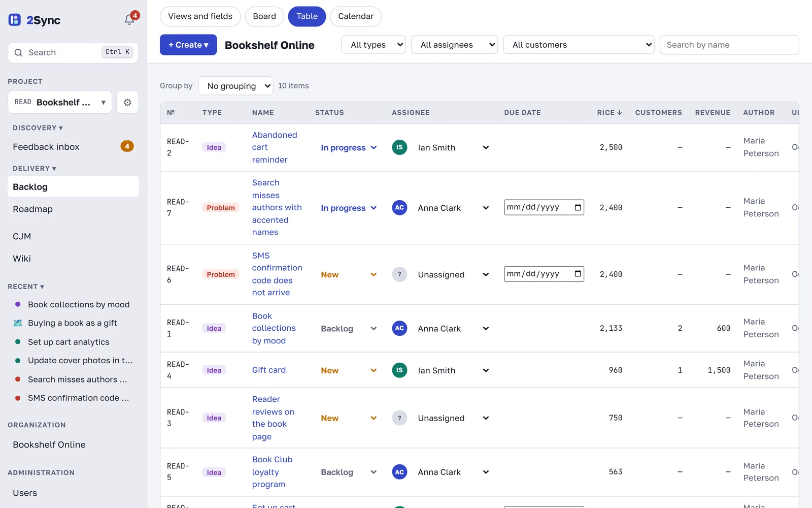The height and width of the screenshot is (508, 812).
Task: Click the 2Sync logo icon
Action: (15, 20)
